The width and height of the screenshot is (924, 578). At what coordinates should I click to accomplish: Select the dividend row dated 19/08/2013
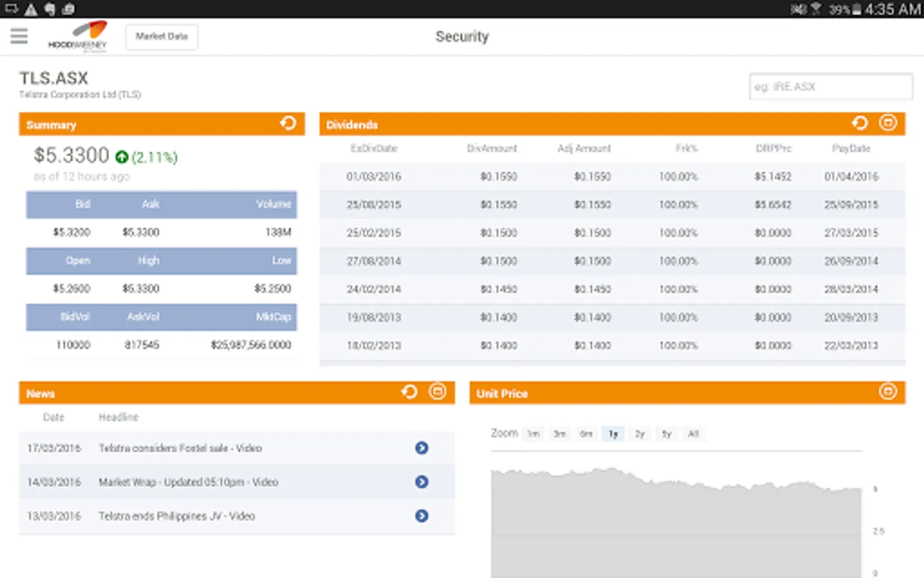(612, 318)
